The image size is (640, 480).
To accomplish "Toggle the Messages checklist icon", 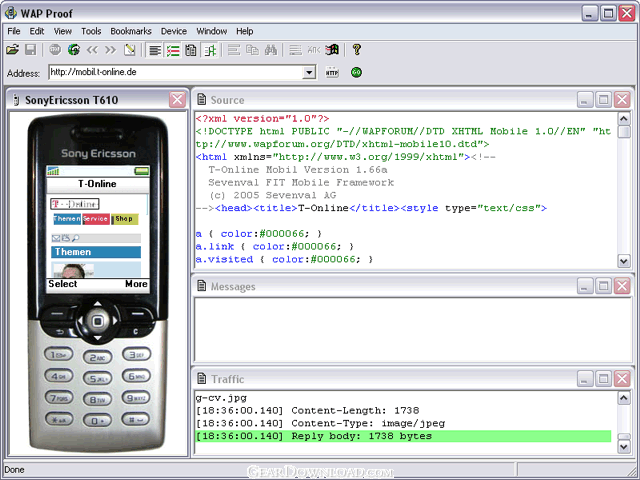I will point(173,50).
